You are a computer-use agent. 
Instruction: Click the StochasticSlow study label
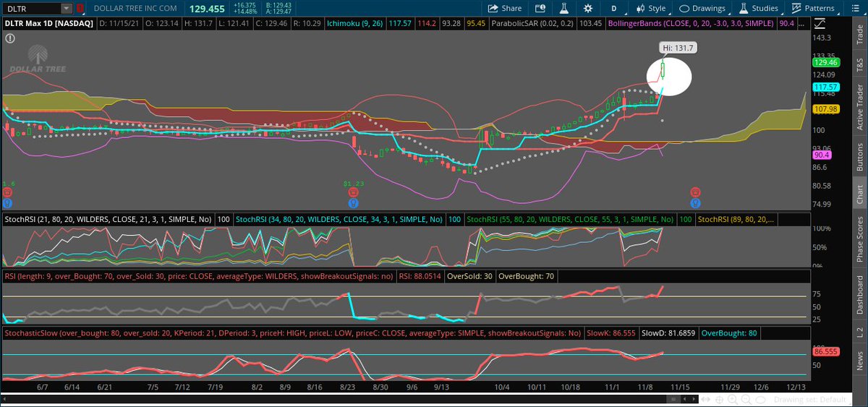pos(292,333)
